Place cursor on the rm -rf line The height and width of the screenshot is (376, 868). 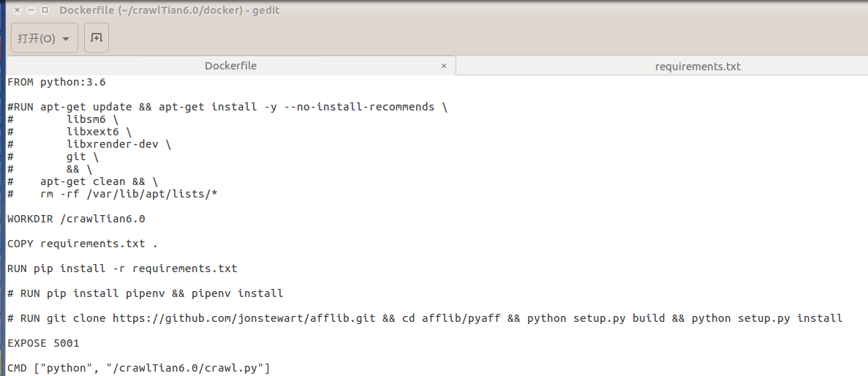(129, 194)
